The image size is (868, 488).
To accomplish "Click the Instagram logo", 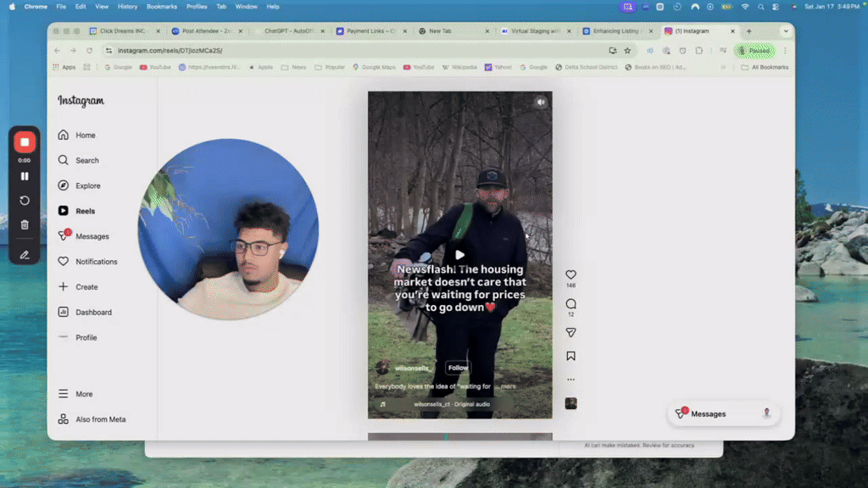I will tap(81, 101).
